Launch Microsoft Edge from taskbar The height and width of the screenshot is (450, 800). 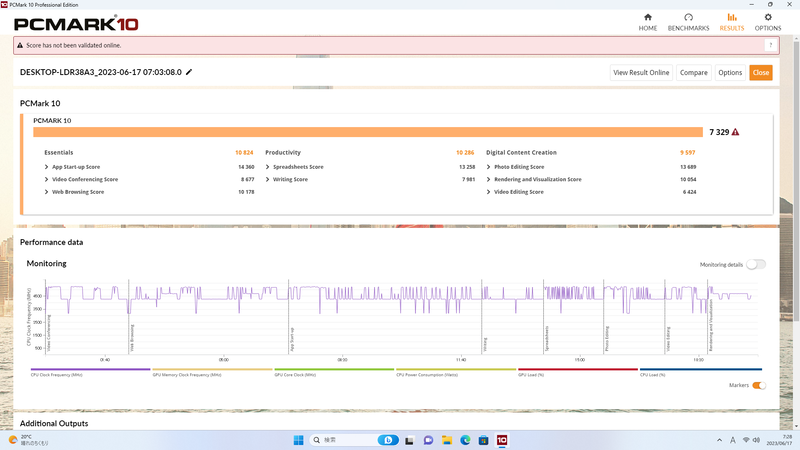[x=465, y=440]
